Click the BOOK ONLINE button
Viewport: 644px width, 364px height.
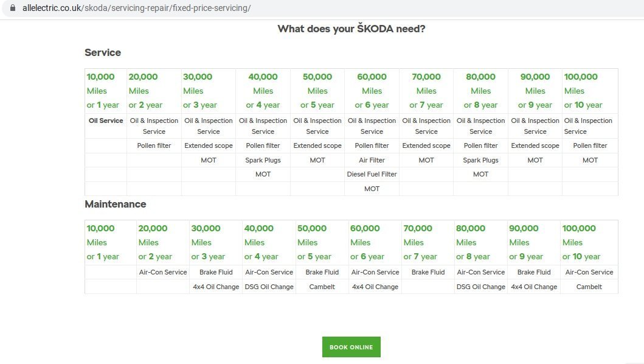click(x=351, y=346)
